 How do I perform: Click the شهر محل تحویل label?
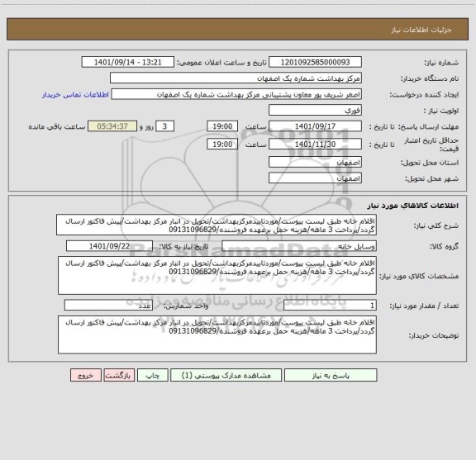431,178
